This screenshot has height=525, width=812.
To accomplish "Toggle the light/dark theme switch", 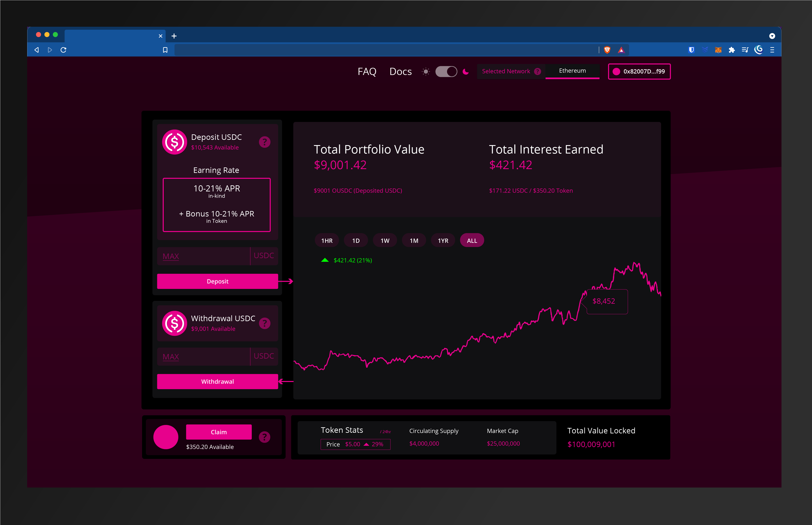I will 446,72.
